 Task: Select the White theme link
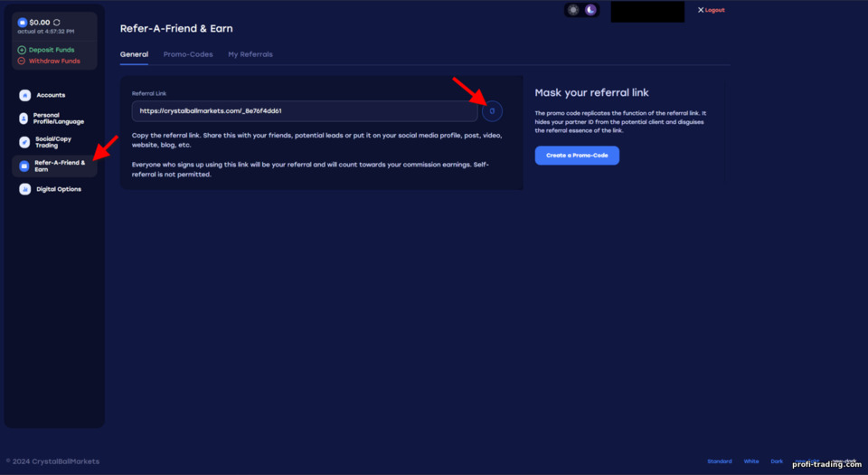751,461
